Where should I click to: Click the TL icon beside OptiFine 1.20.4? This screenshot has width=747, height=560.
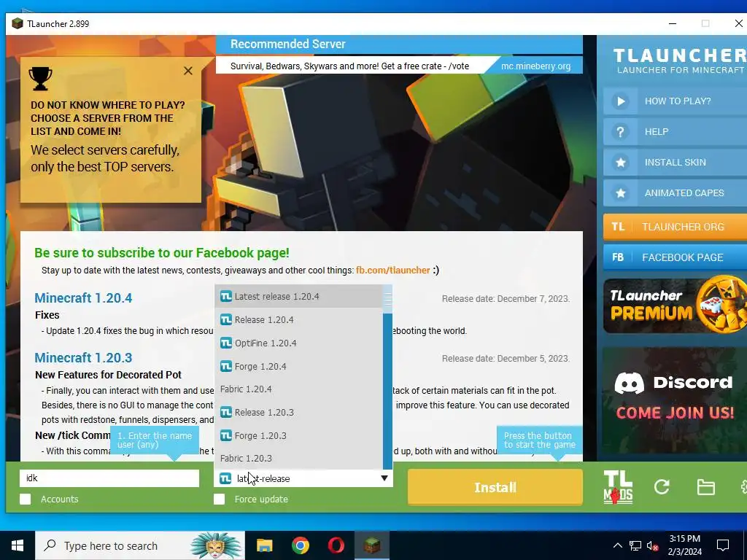point(226,343)
